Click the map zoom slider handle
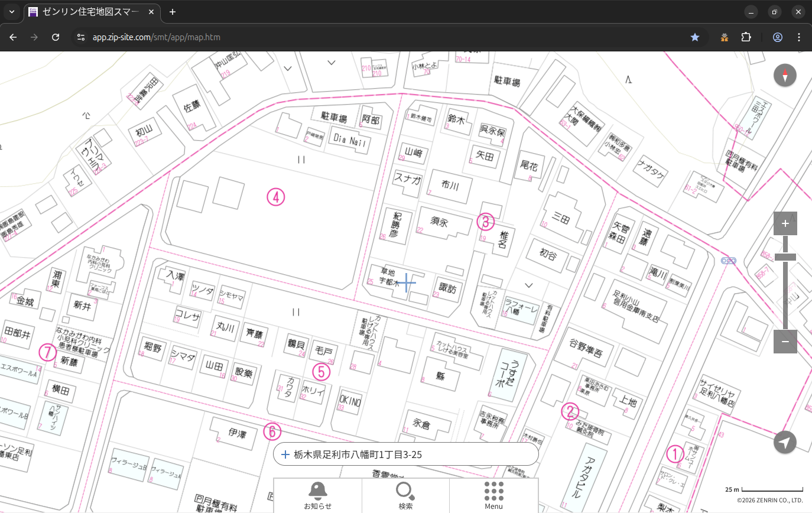This screenshot has height=513, width=812. click(x=785, y=257)
